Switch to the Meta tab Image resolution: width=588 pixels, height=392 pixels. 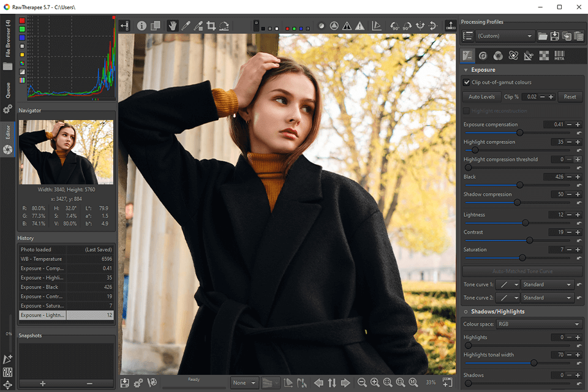pyautogui.click(x=559, y=56)
